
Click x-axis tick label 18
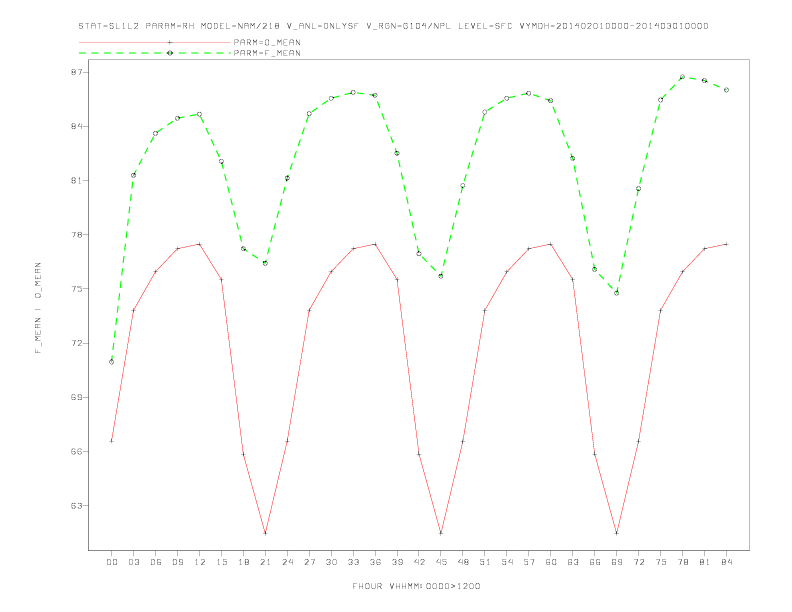[x=243, y=562]
